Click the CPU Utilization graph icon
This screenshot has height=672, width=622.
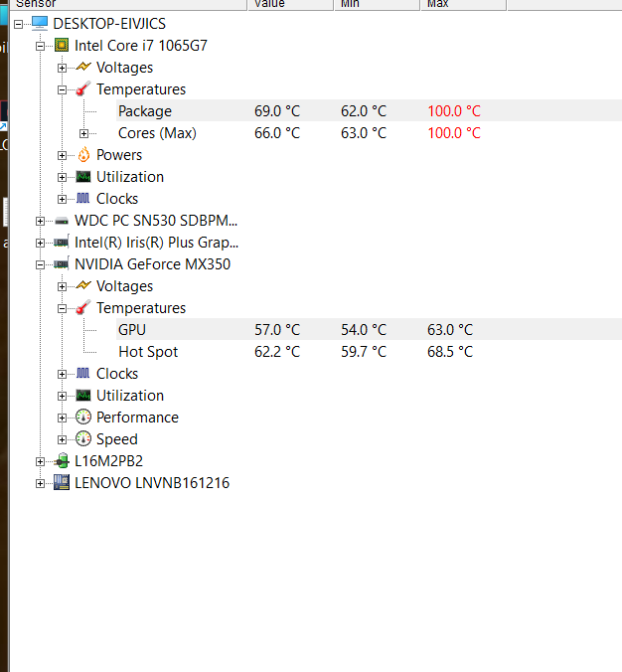click(x=83, y=177)
